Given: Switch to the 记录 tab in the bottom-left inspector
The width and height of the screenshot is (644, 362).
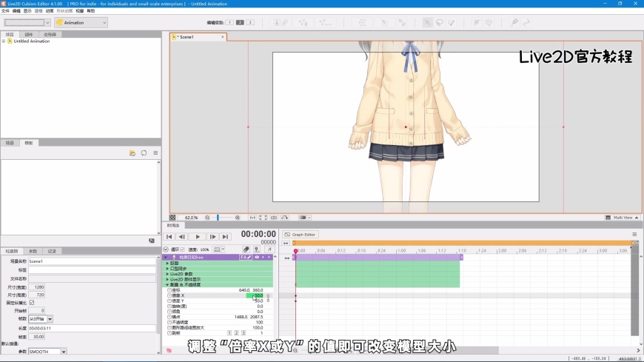Looking at the screenshot, I should [52, 251].
